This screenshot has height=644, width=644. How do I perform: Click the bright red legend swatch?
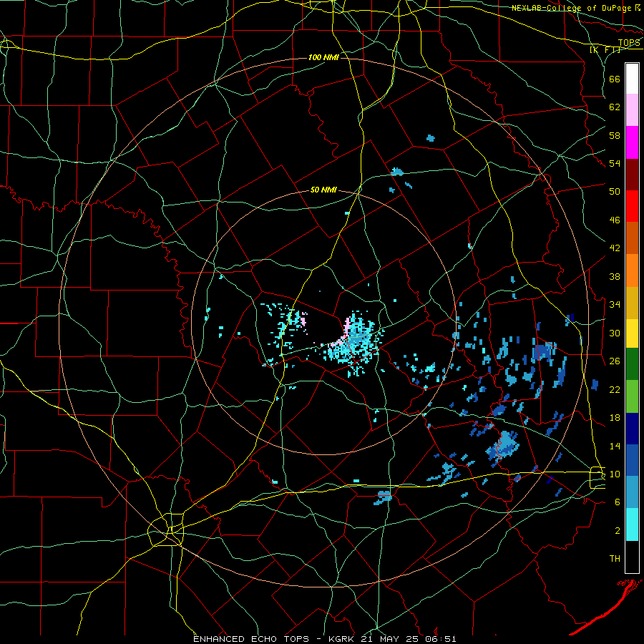click(632, 206)
